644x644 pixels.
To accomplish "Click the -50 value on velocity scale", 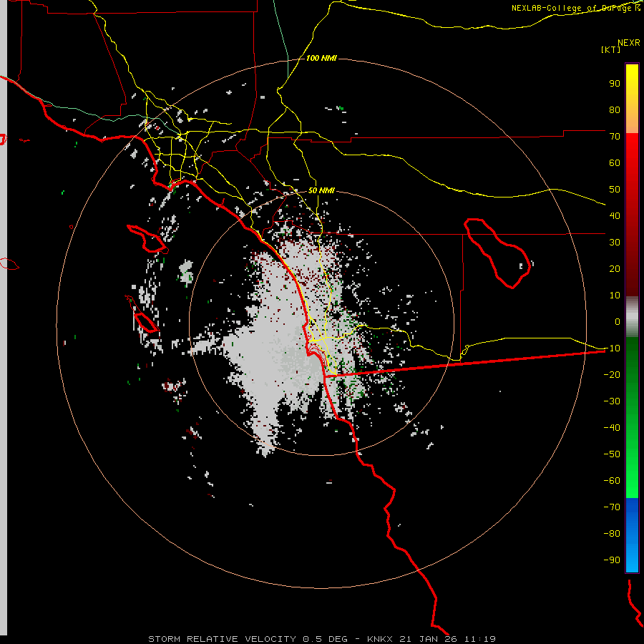I will coord(612,454).
